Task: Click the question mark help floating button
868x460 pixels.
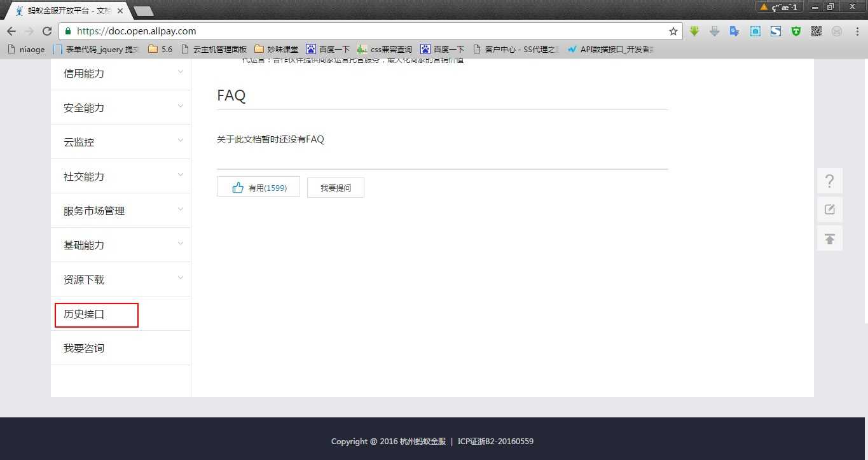Action: [x=830, y=181]
